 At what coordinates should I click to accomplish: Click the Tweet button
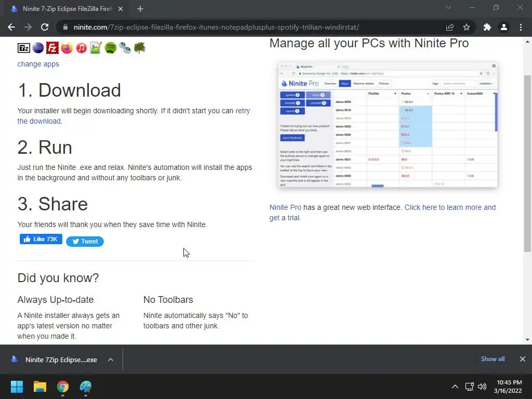coord(85,241)
